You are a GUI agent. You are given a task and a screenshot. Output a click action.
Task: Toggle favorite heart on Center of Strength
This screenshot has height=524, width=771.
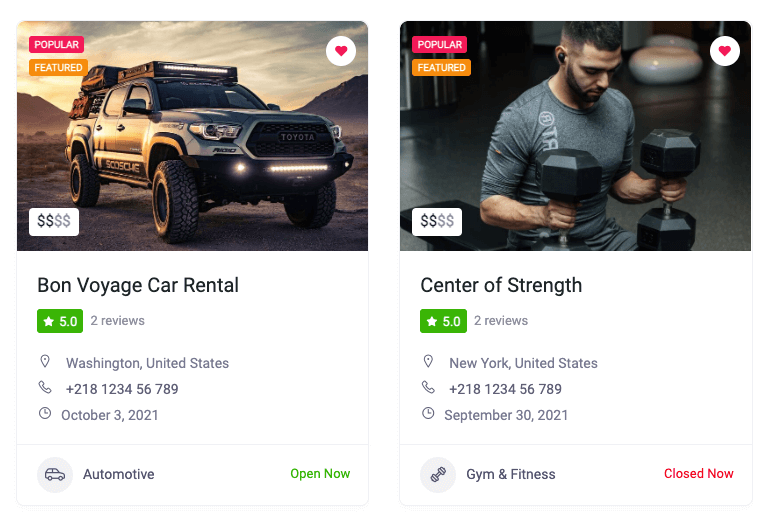[x=724, y=51]
